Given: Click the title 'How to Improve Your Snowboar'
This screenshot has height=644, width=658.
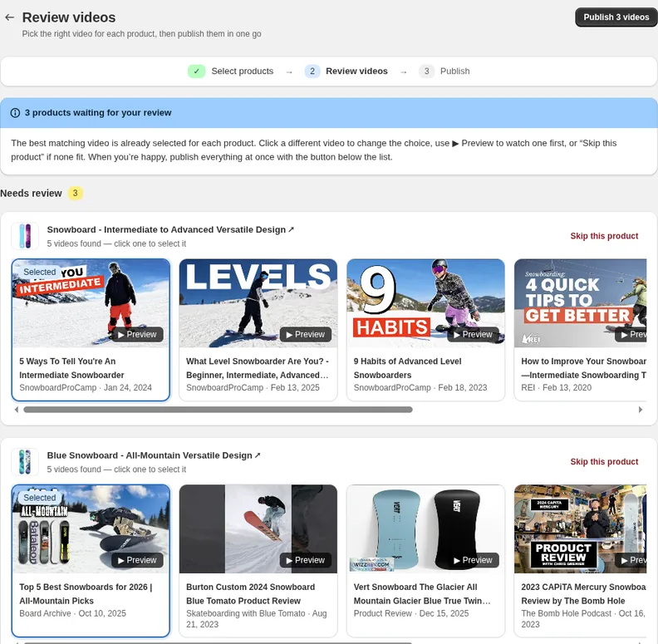Looking at the screenshot, I should pos(584,368).
